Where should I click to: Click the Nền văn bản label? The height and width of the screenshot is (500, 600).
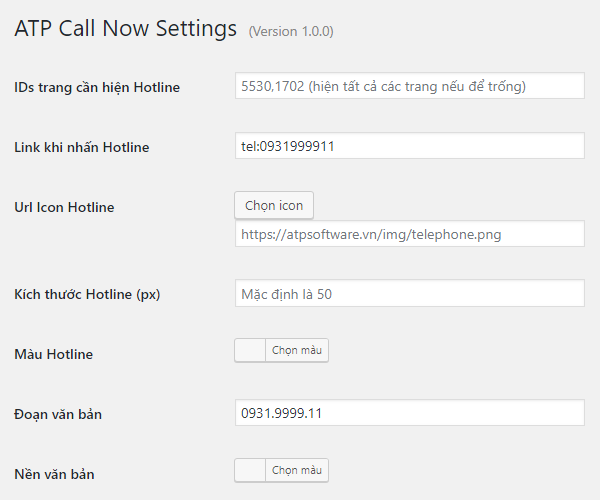tap(54, 472)
